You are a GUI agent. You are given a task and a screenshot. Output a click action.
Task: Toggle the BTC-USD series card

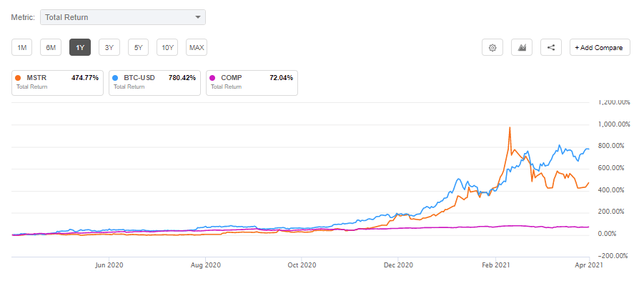(155, 83)
